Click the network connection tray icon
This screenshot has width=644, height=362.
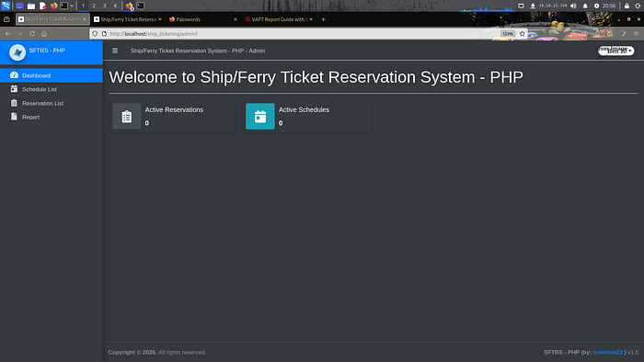(x=533, y=6)
